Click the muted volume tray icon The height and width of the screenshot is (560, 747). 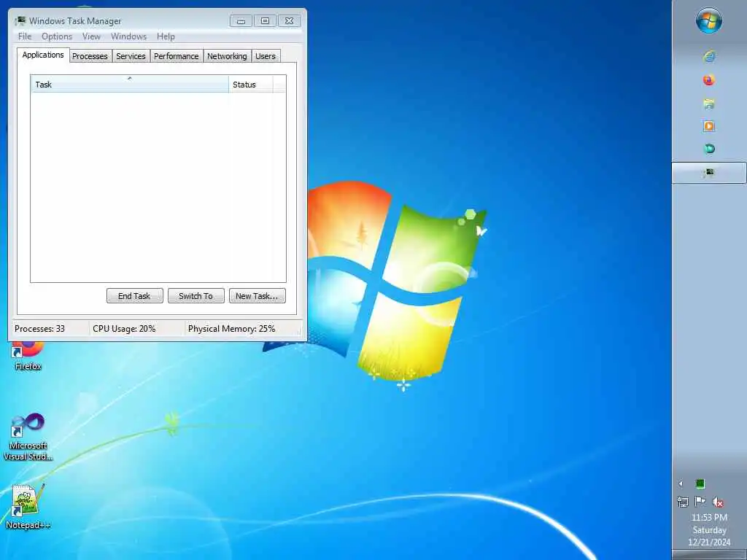pos(718,502)
